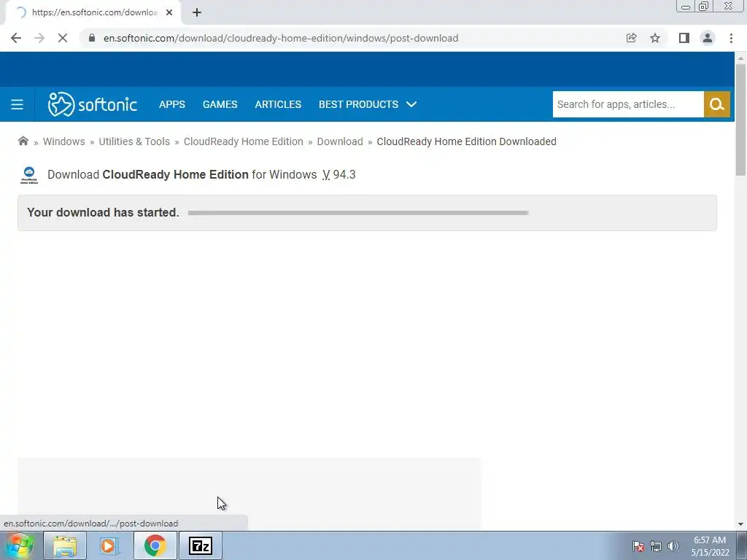Switch to Chrome on the taskbar
The image size is (747, 560).
click(x=155, y=545)
